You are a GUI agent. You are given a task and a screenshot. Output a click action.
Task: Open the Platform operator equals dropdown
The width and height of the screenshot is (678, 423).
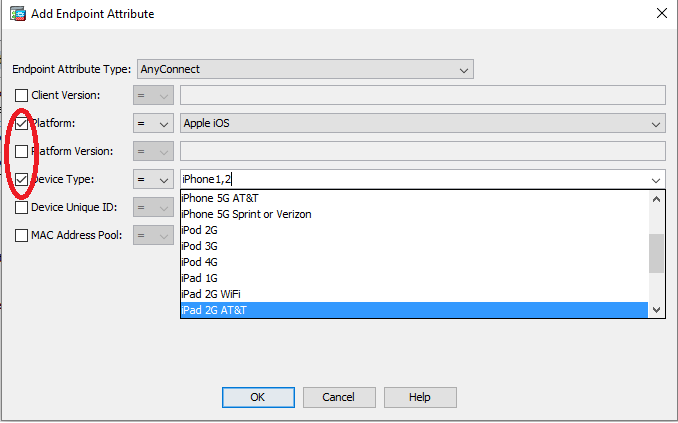(153, 123)
